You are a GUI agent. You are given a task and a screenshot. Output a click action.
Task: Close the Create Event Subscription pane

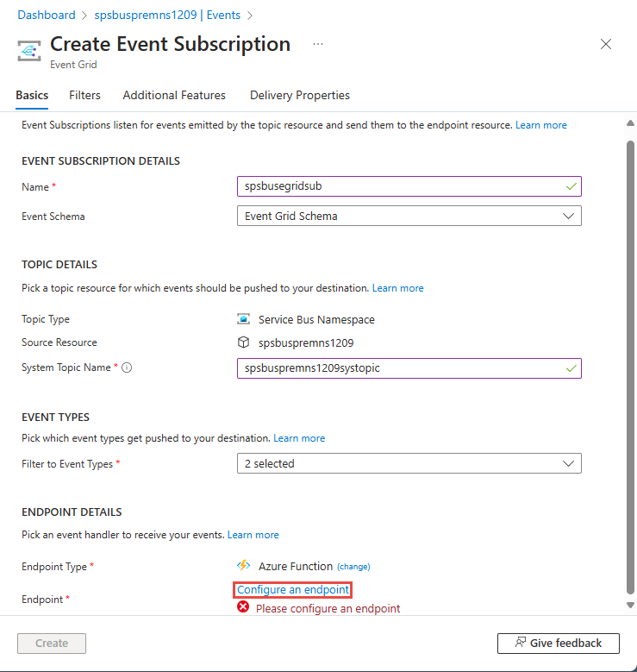[x=606, y=44]
